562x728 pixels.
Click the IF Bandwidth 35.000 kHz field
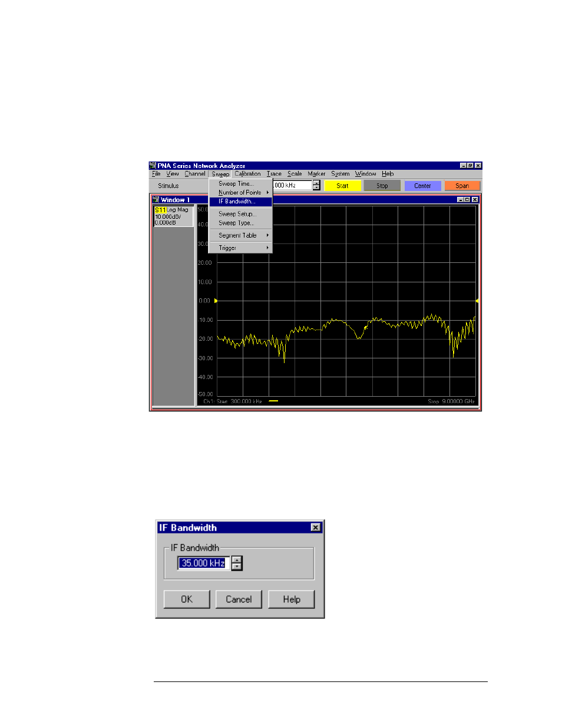[x=204, y=564]
